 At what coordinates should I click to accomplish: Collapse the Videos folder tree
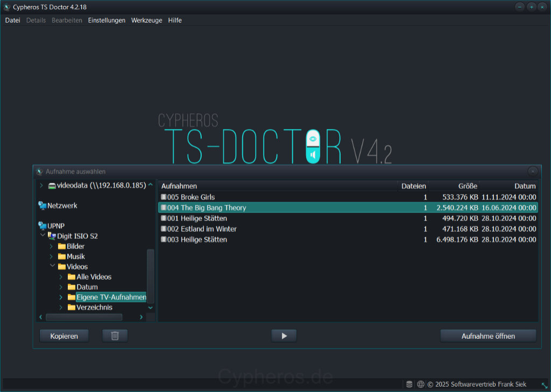(x=52, y=266)
